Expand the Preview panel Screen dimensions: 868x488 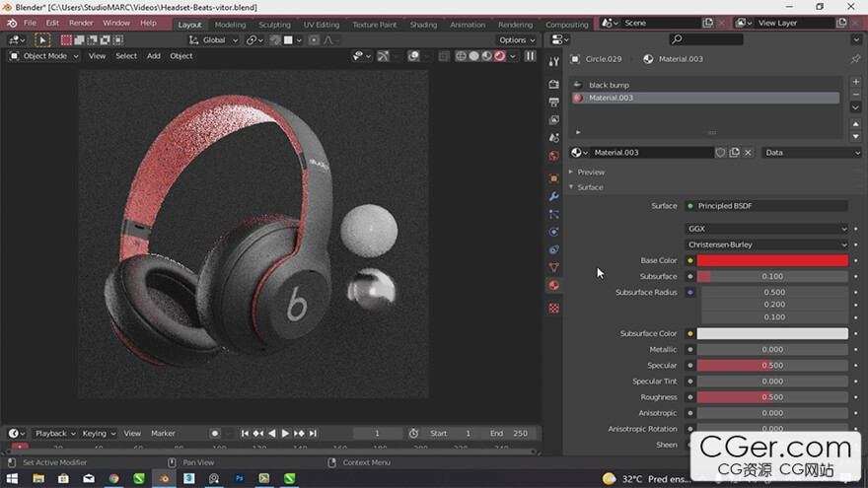coord(590,173)
